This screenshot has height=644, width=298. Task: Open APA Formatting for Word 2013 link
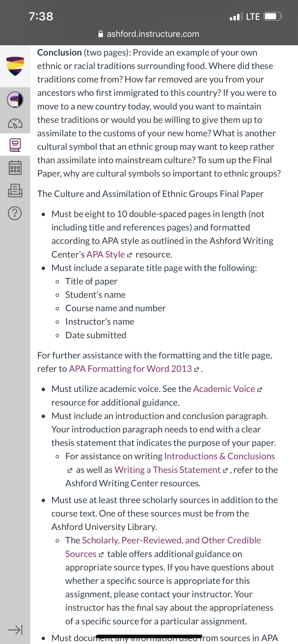(x=130, y=369)
